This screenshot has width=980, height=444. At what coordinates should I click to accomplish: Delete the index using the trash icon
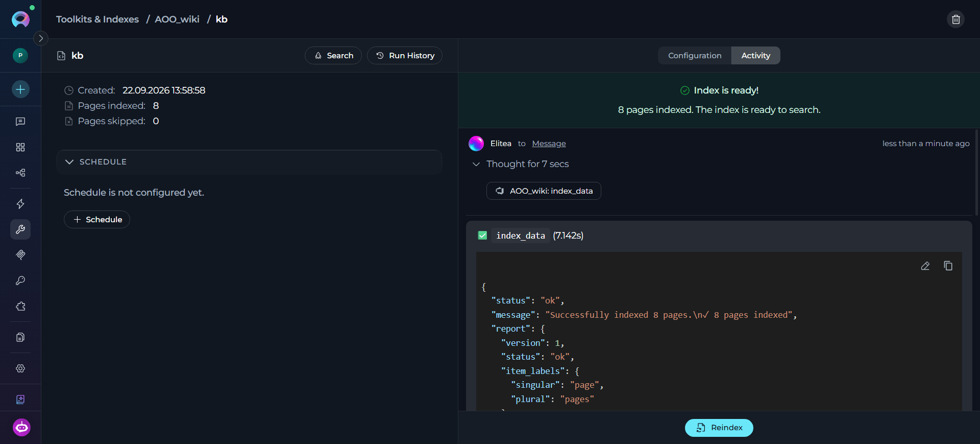[955, 19]
